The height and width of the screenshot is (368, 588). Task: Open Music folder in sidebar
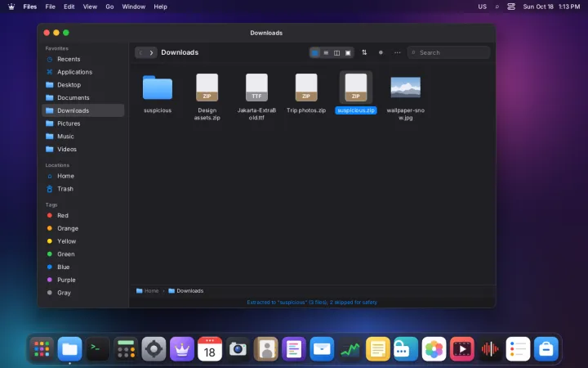[82, 137]
